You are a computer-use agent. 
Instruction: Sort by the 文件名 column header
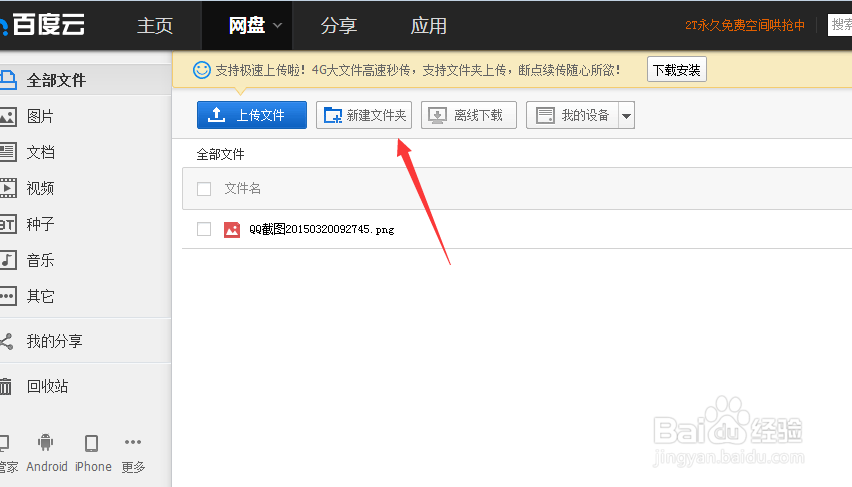242,189
